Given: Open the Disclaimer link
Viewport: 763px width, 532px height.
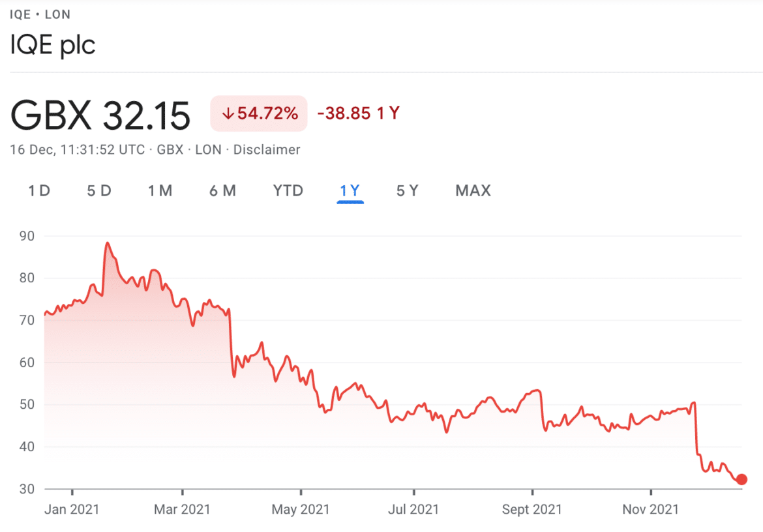Looking at the screenshot, I should pyautogui.click(x=268, y=149).
